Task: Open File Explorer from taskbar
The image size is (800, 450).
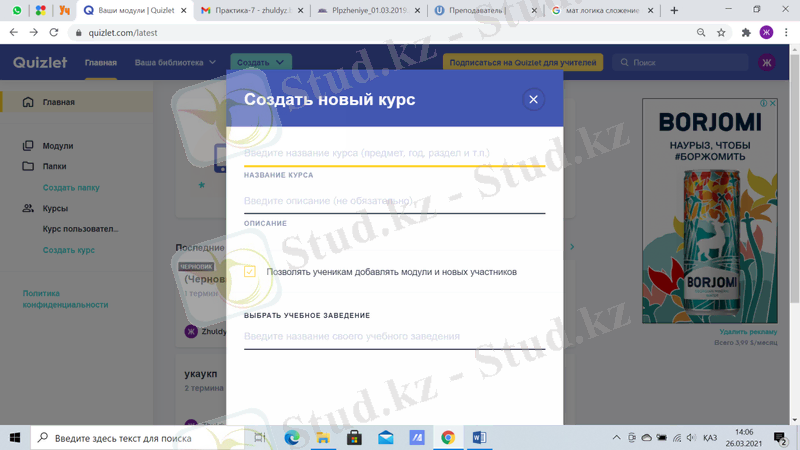Action: (x=323, y=438)
